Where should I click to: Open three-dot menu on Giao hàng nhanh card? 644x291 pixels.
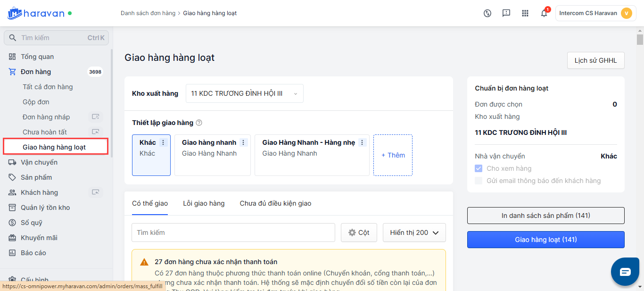pos(243,142)
